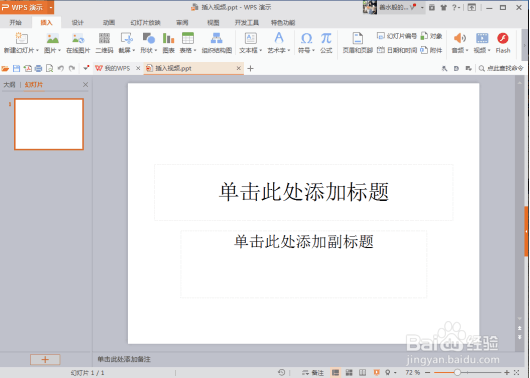Image resolution: width=530 pixels, height=378 pixels.
Task: Click the Symbol (符号) omega icon
Action: pos(306,38)
